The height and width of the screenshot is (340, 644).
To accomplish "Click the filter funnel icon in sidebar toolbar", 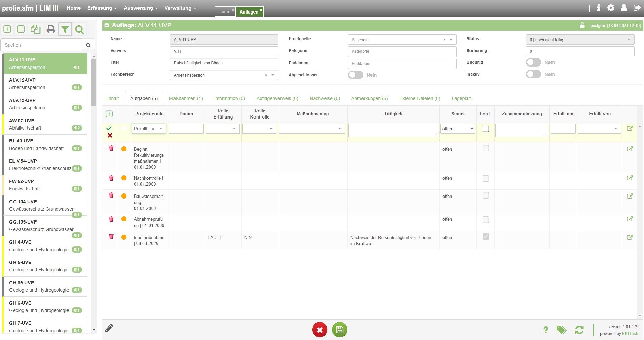I will 65,30.
